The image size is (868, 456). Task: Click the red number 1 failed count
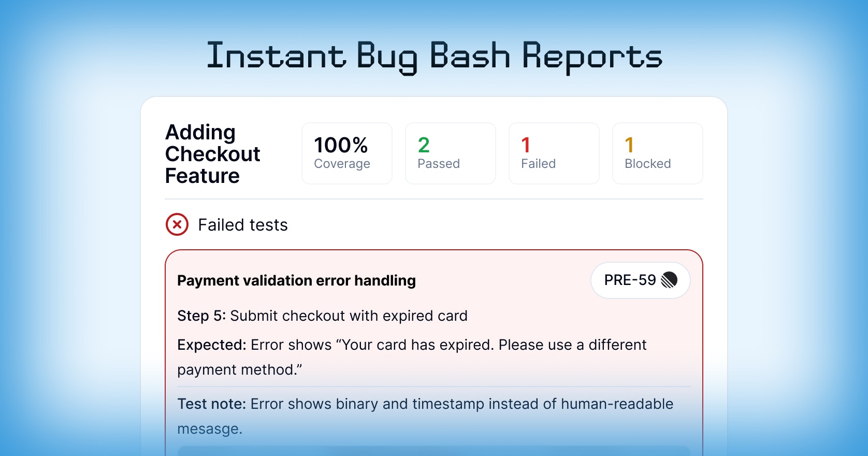coord(526,145)
